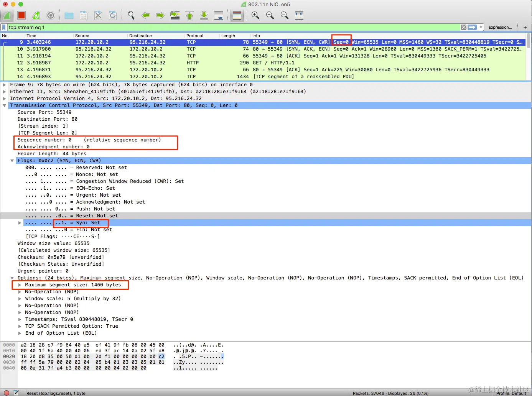
Task: Expand Maximum segment size: 1460 bytes
Action: (20, 285)
